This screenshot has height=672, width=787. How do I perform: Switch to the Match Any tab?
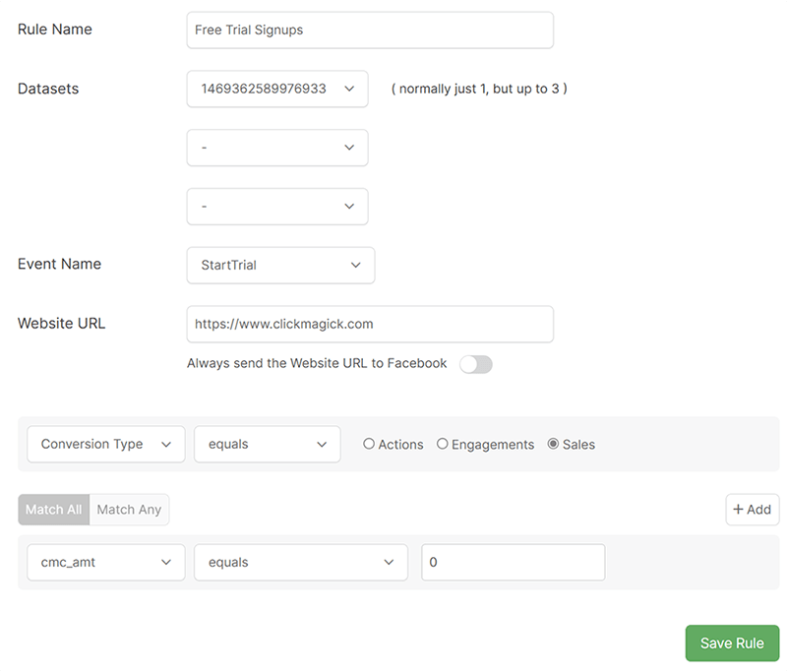[129, 510]
